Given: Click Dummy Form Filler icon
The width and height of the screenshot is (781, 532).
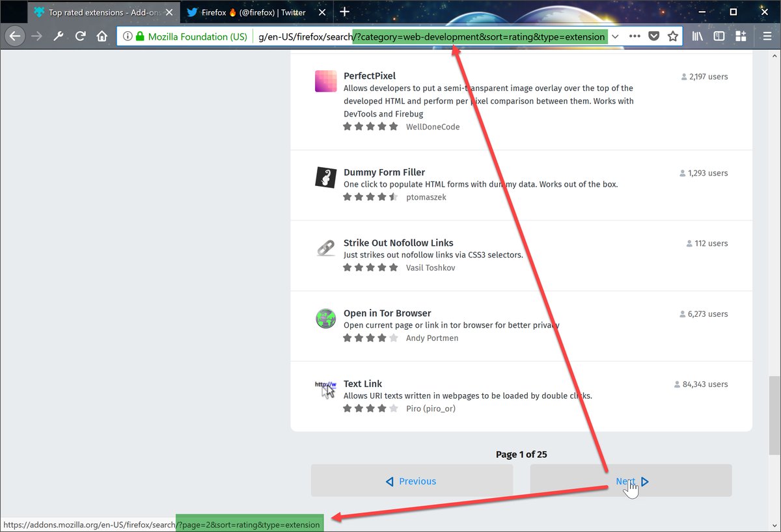Looking at the screenshot, I should pyautogui.click(x=325, y=178).
